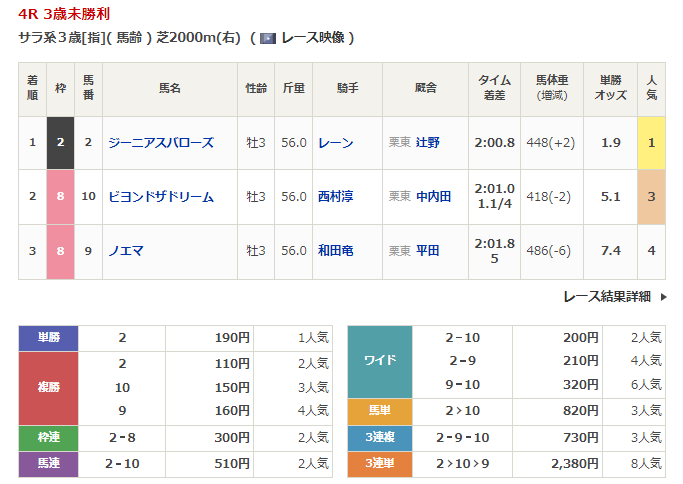Screen dimensions: 683x484
Task: Open jockey 西村淳 profile
Action: tap(335, 197)
